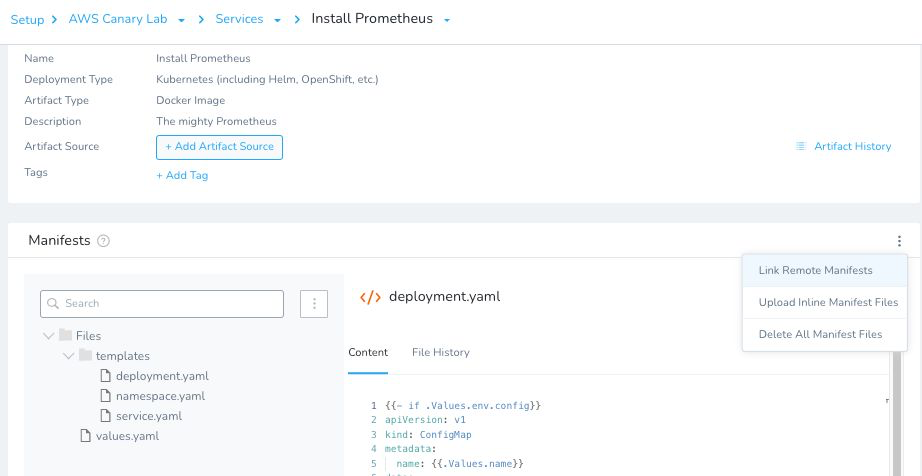Screen dimensions: 922x476
Task: Select deployment.yaml in the file tree
Action: pyautogui.click(x=162, y=376)
